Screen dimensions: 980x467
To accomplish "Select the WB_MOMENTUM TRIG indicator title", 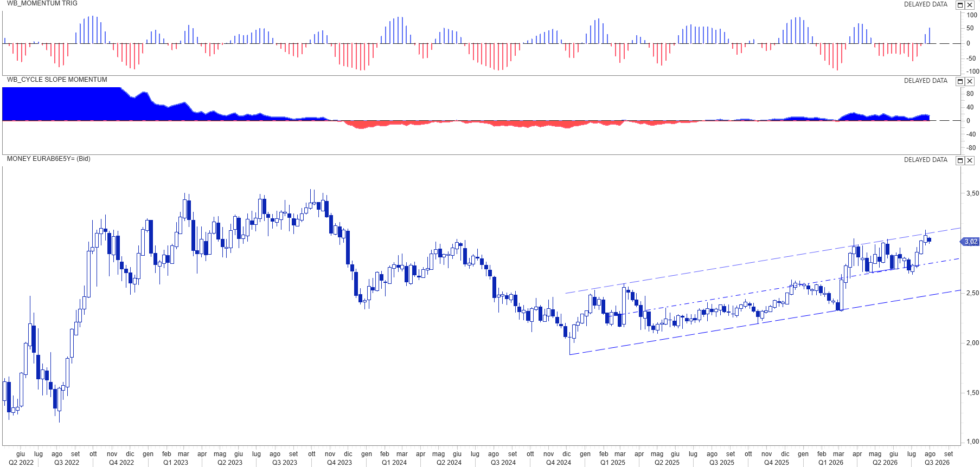I will [x=42, y=3].
